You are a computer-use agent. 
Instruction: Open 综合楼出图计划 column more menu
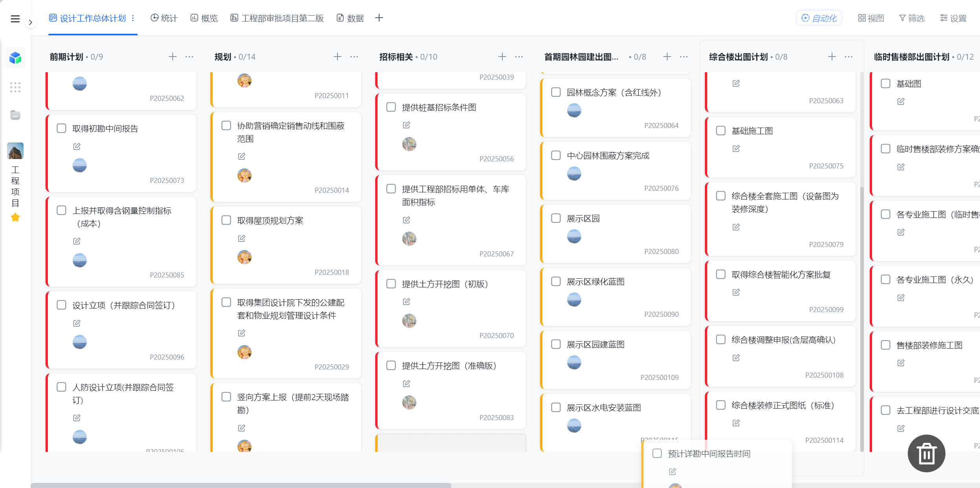(x=849, y=57)
